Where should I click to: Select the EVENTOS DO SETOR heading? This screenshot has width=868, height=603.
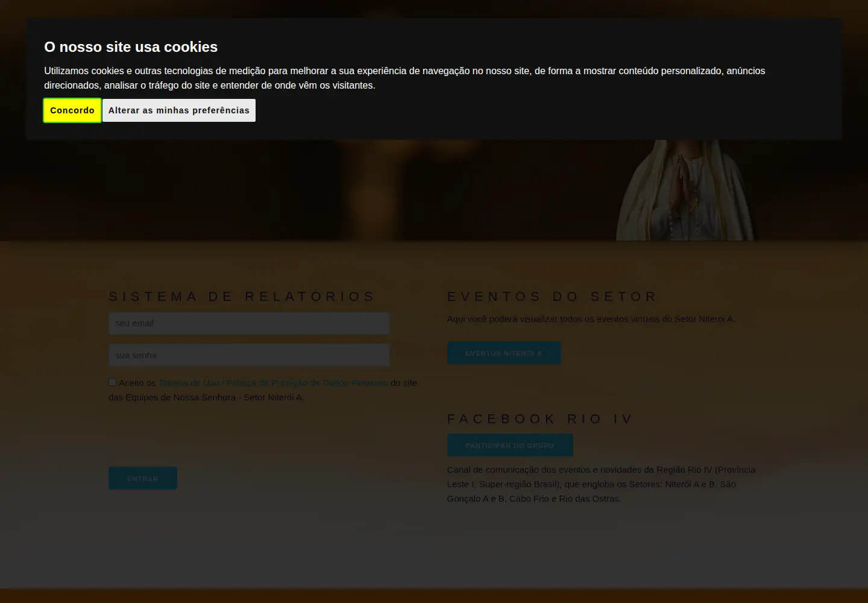pyautogui.click(x=552, y=297)
